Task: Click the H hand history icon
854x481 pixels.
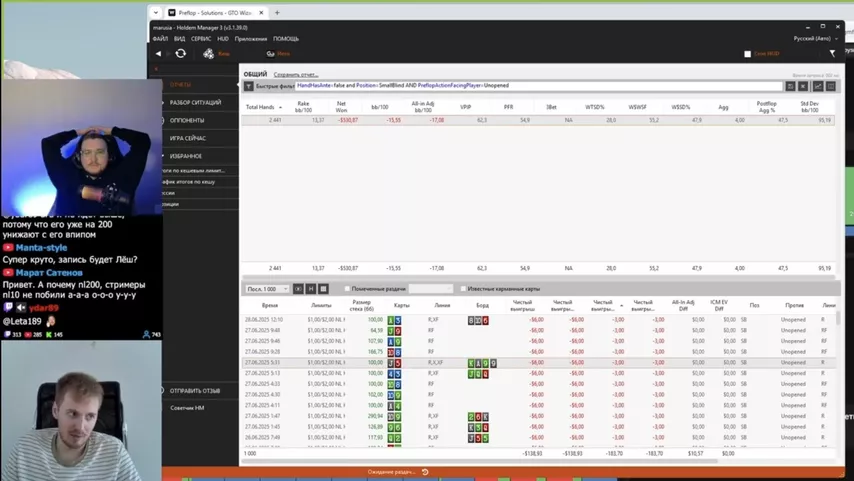Action: tap(311, 289)
